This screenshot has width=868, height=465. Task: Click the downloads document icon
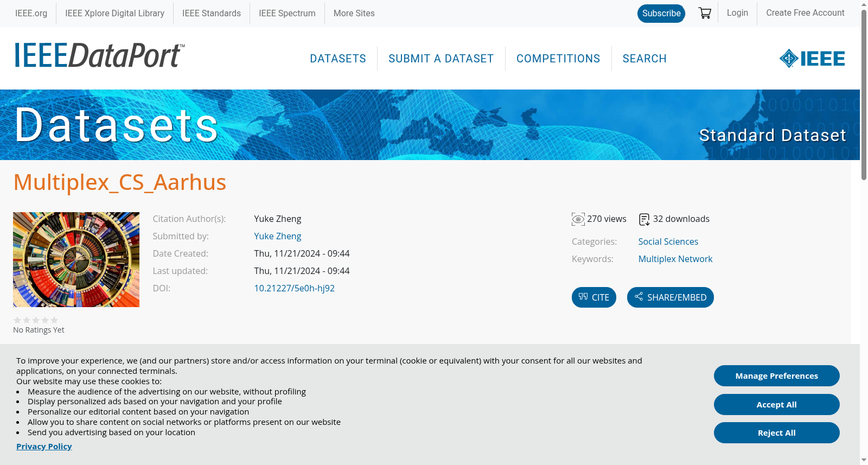[644, 219]
